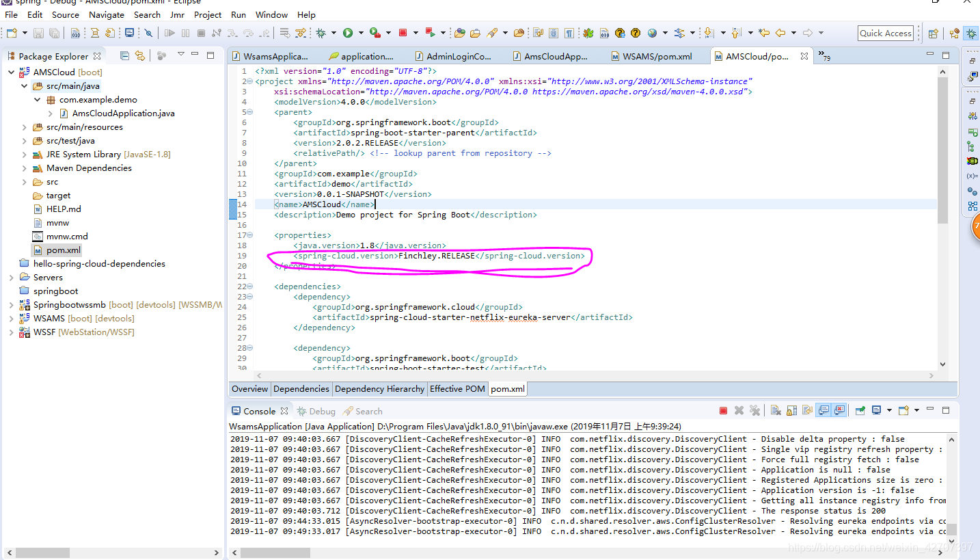Image resolution: width=980 pixels, height=560 pixels.
Task: Collapse the src/main/java folder
Action: coord(25,86)
